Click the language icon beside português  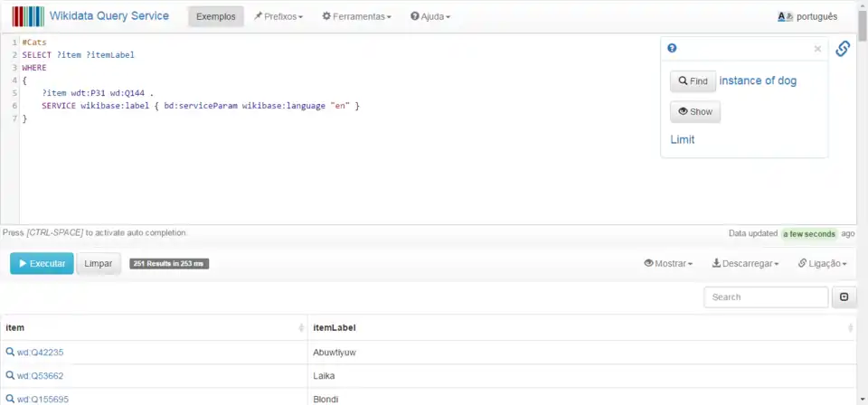[x=785, y=16]
